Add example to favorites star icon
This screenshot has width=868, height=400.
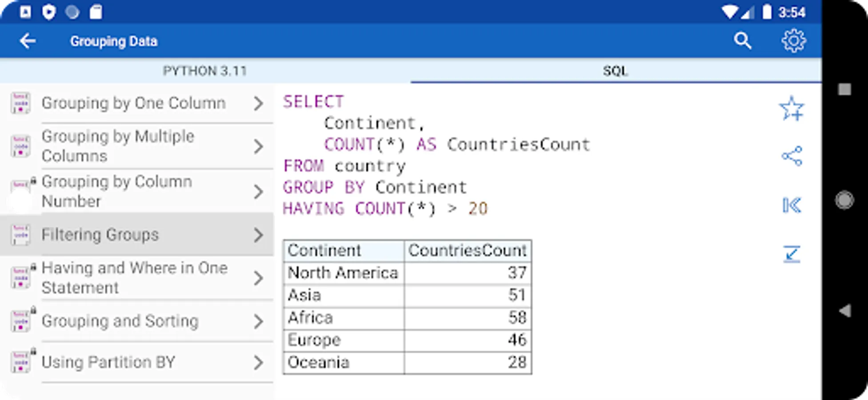coord(792,108)
